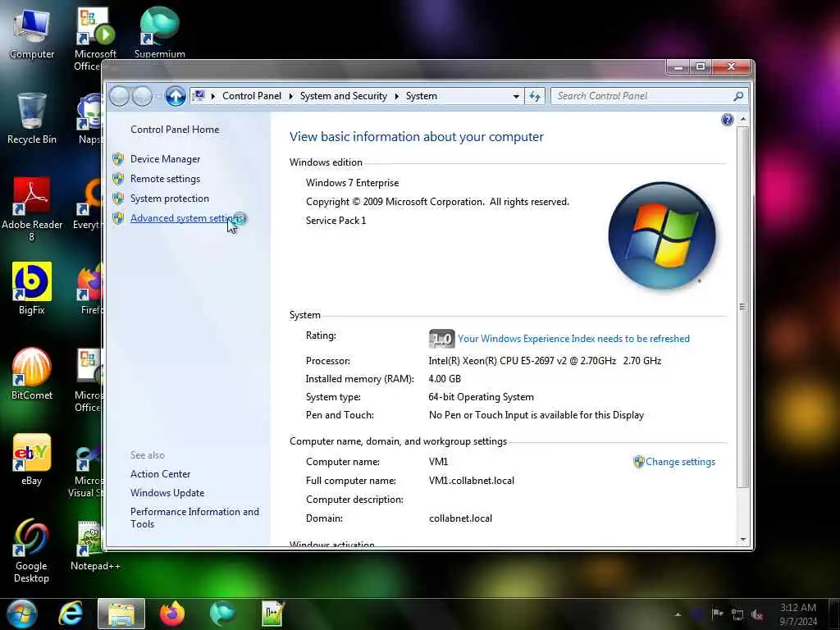840x630 pixels.
Task: Open the blue Help question mark
Action: tap(727, 120)
